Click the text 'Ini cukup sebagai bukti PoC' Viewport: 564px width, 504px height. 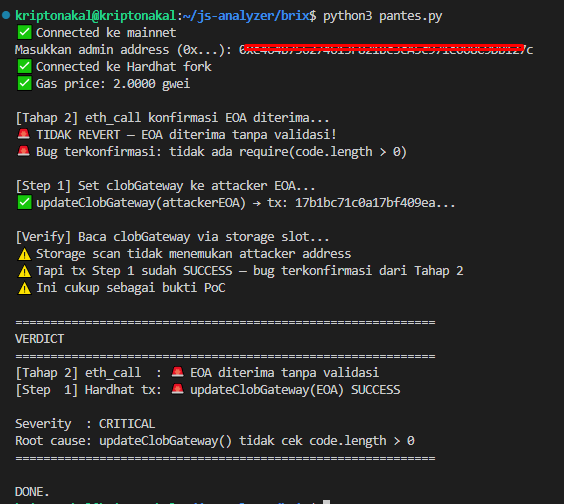coord(131,288)
